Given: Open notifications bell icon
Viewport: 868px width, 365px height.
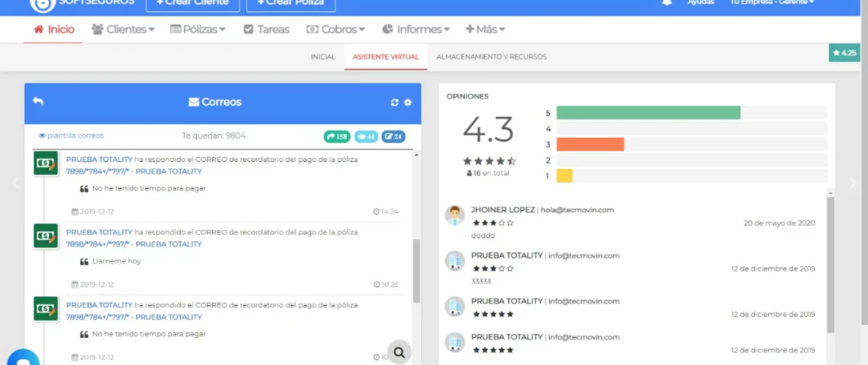Looking at the screenshot, I should (667, 2).
